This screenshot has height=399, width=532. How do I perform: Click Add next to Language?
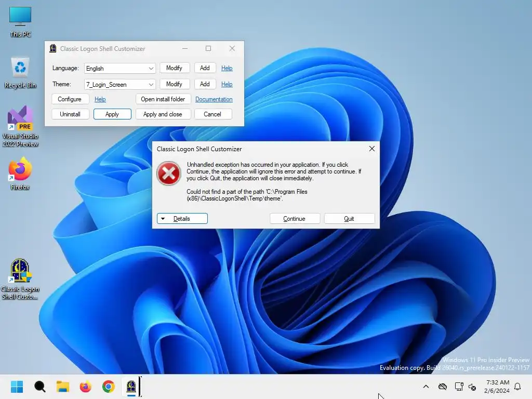point(205,68)
